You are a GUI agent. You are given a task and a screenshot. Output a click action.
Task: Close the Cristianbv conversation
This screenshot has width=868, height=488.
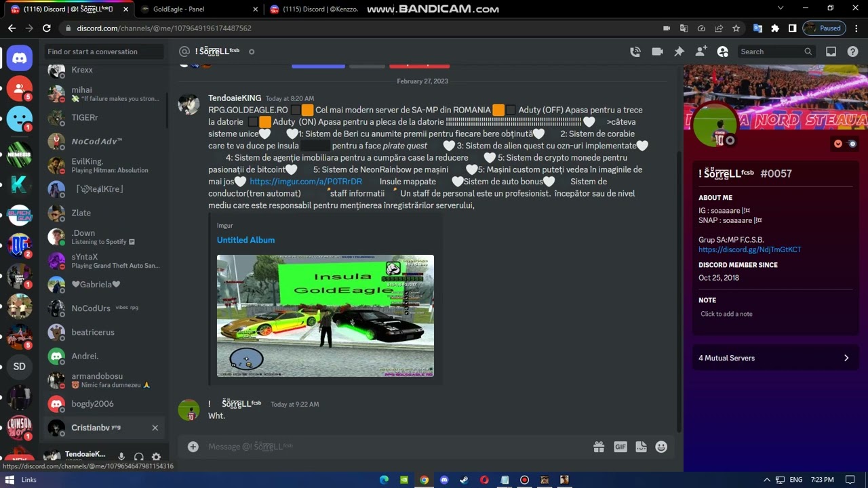155,428
